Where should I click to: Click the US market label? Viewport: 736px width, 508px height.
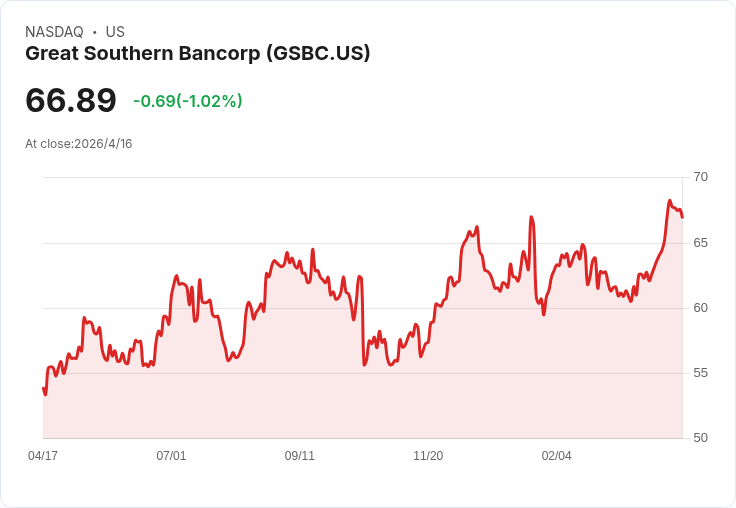[115, 32]
